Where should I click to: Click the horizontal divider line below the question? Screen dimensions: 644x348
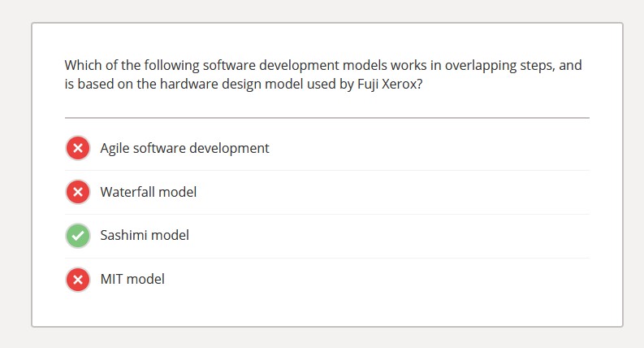326,118
